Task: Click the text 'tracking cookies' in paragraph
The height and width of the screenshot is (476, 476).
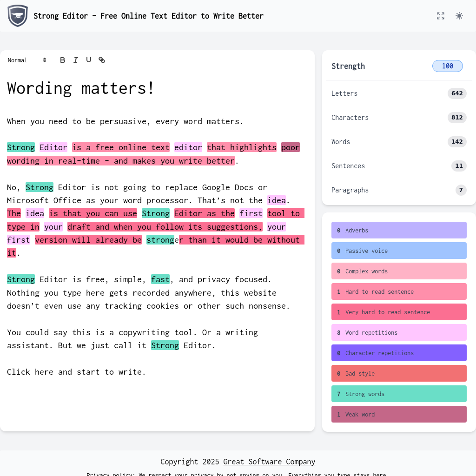Action: coord(141,306)
